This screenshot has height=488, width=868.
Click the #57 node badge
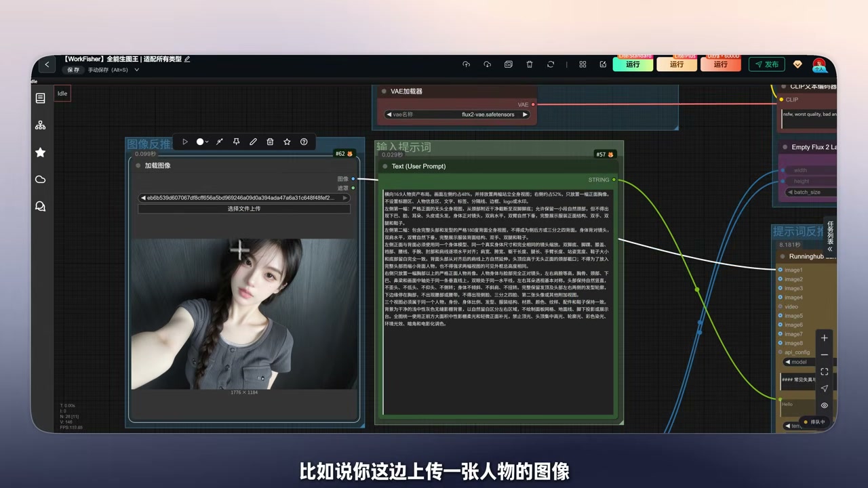(x=605, y=155)
